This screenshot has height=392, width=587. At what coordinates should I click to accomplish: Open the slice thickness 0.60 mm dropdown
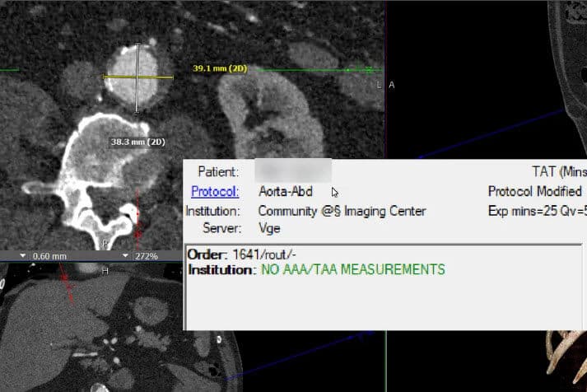(23, 256)
